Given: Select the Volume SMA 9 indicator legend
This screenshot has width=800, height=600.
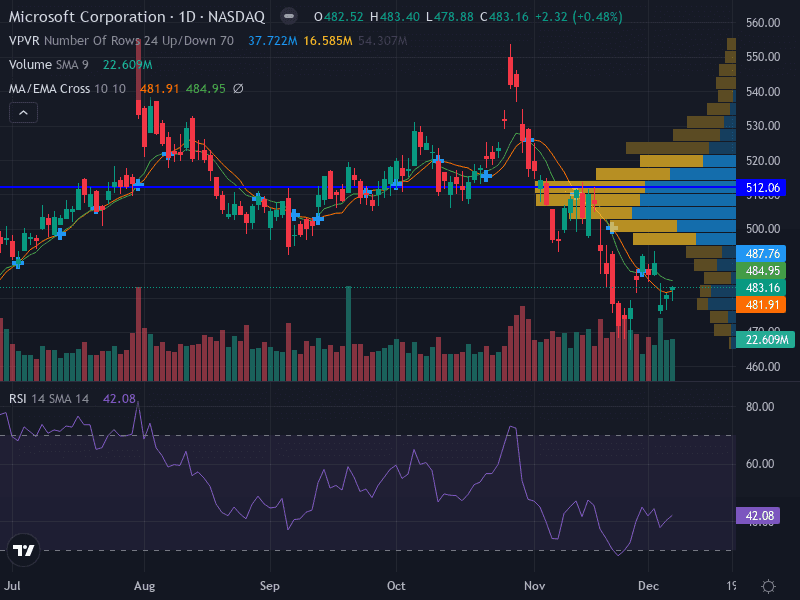Looking at the screenshot, I should [x=48, y=64].
